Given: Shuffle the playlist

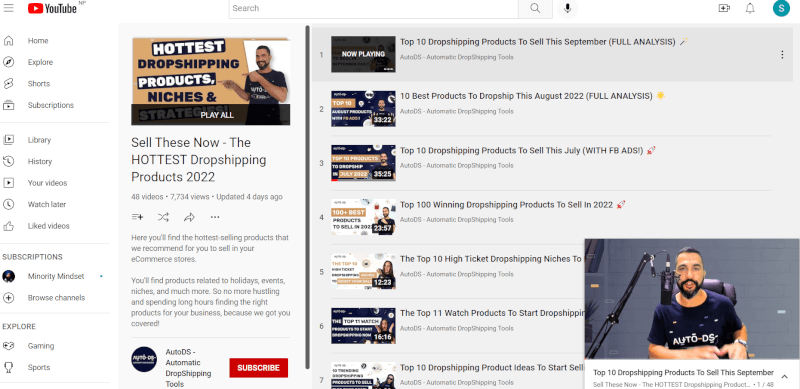Looking at the screenshot, I should (163, 217).
